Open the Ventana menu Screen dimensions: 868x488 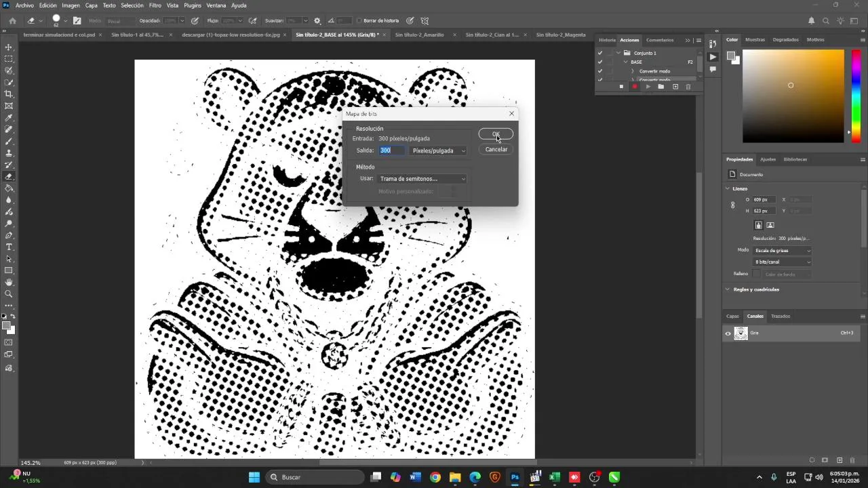tap(216, 5)
